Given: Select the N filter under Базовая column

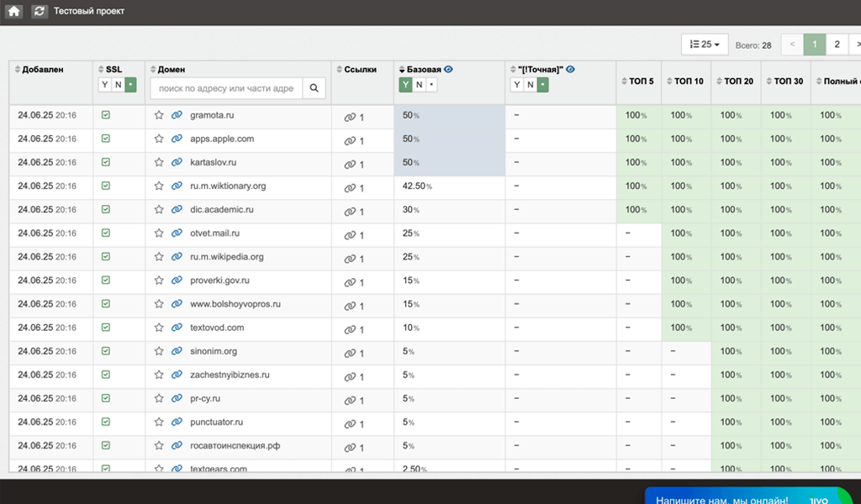Looking at the screenshot, I should coord(419,85).
